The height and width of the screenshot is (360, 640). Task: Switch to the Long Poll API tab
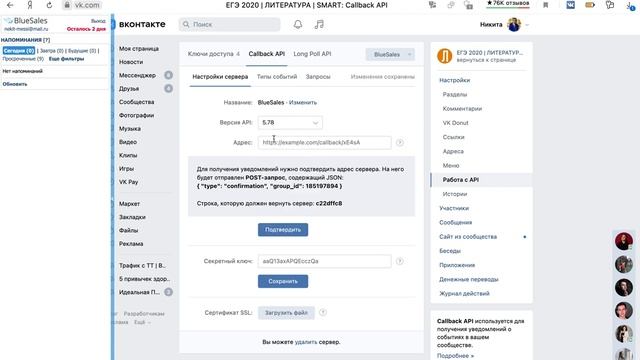point(312,54)
